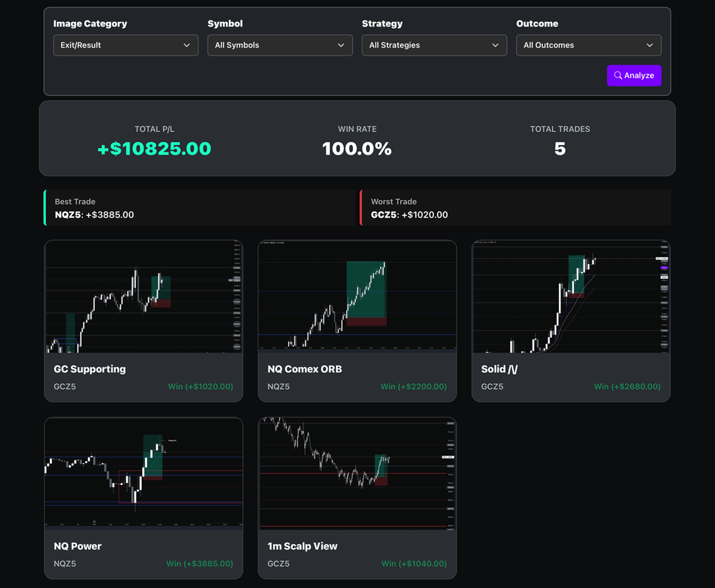Open the All Strategies dropdown
The height and width of the screenshot is (588, 715).
point(434,45)
